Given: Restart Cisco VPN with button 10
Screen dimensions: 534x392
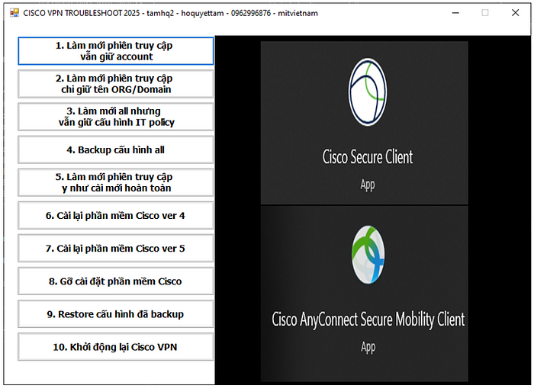Looking at the screenshot, I should 116,347.
